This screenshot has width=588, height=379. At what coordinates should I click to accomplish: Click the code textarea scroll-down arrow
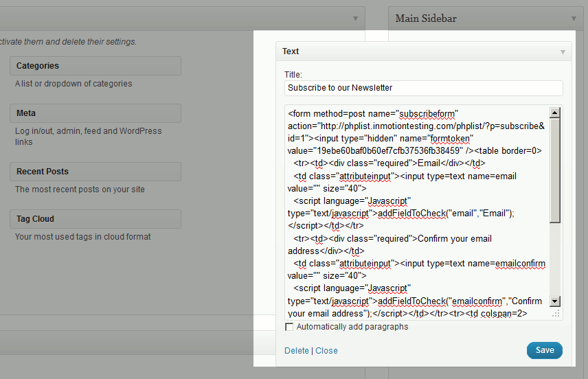click(x=555, y=301)
